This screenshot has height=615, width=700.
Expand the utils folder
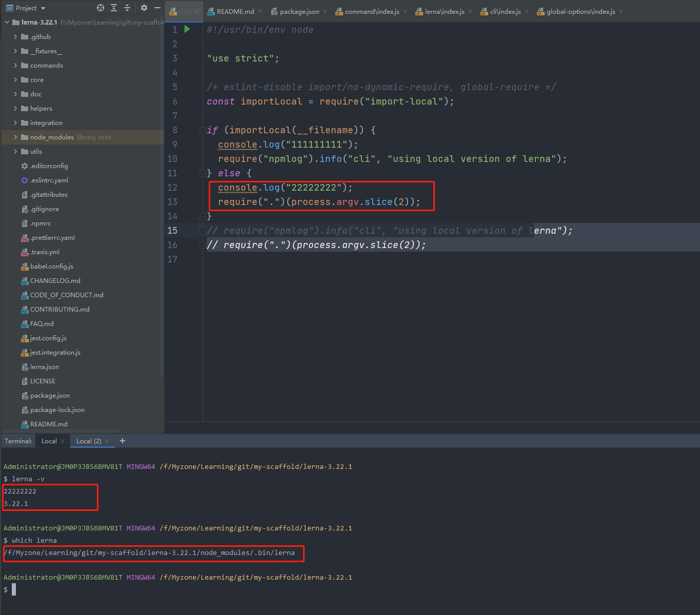[x=15, y=151]
